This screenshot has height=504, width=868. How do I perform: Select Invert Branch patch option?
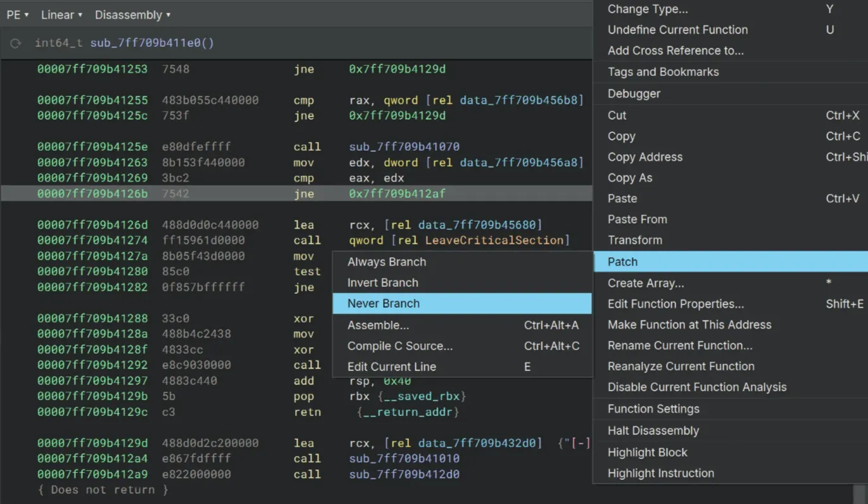point(382,282)
